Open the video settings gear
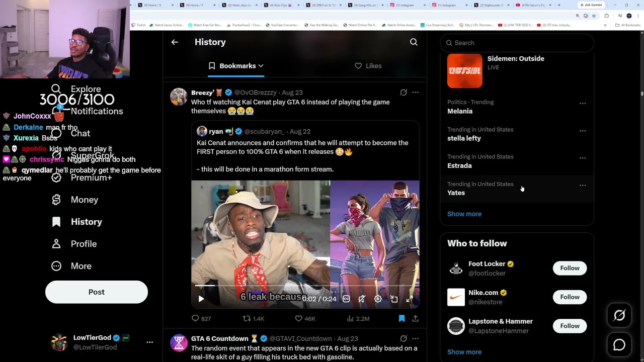Image resolution: width=644 pixels, height=362 pixels. [378, 299]
